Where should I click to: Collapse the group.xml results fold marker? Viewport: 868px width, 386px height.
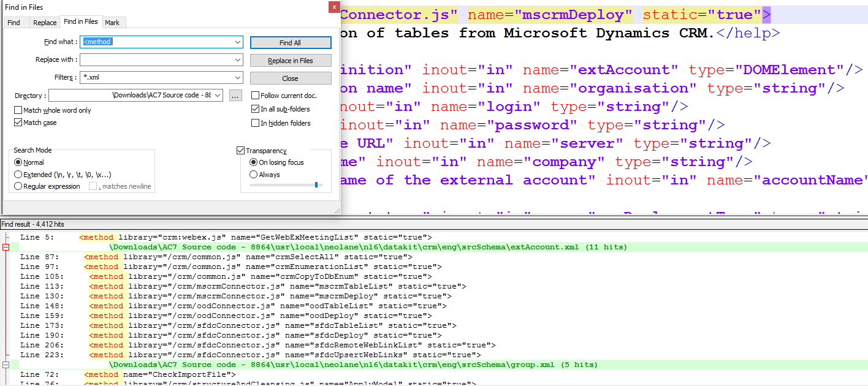click(6, 365)
